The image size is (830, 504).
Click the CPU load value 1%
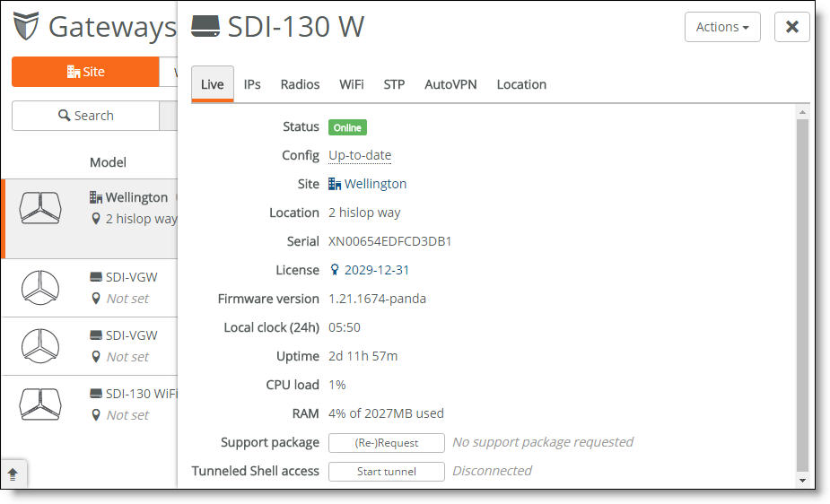(x=336, y=385)
